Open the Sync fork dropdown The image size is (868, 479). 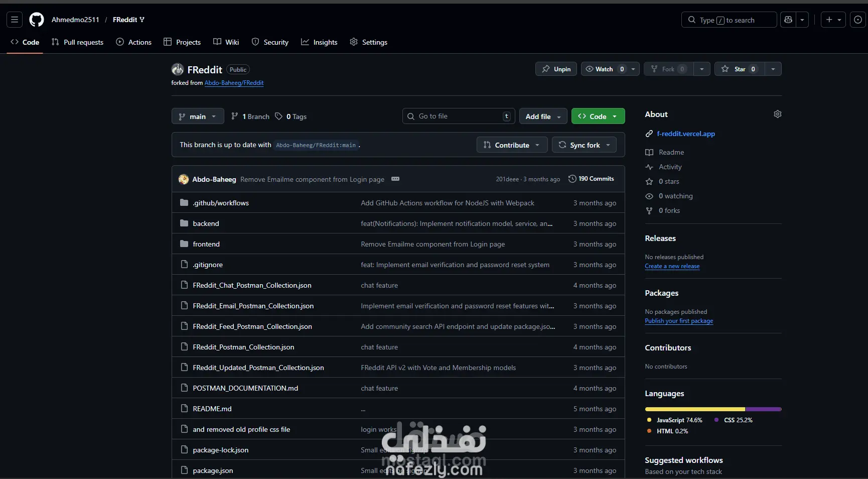click(585, 145)
